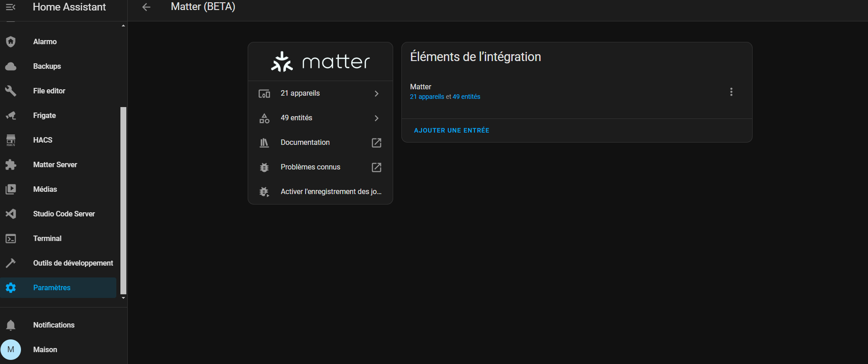
Task: Open the external link icon for Documentation
Action: (x=376, y=143)
